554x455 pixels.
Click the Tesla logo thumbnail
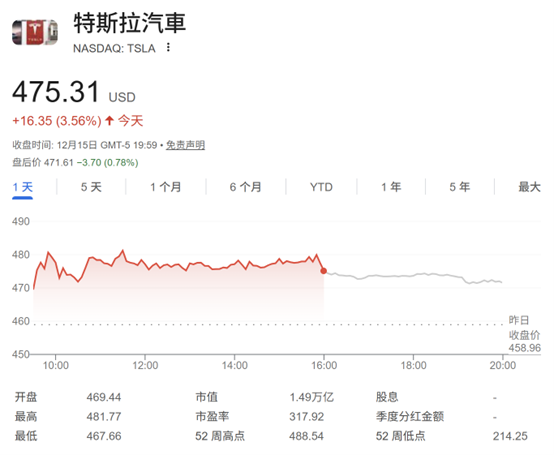coord(35,32)
